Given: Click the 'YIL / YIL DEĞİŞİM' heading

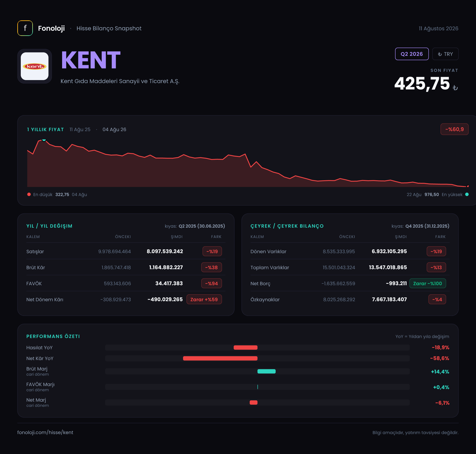Looking at the screenshot, I should point(49,226).
